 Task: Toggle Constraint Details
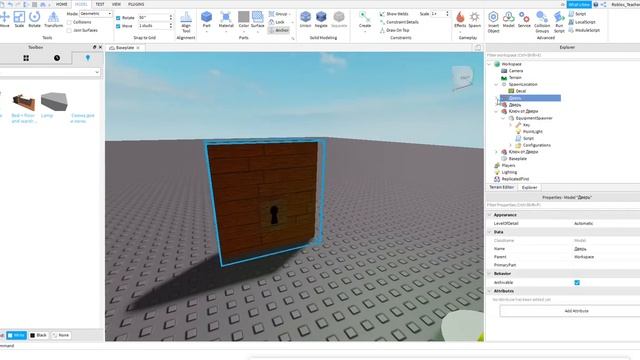tap(399, 22)
